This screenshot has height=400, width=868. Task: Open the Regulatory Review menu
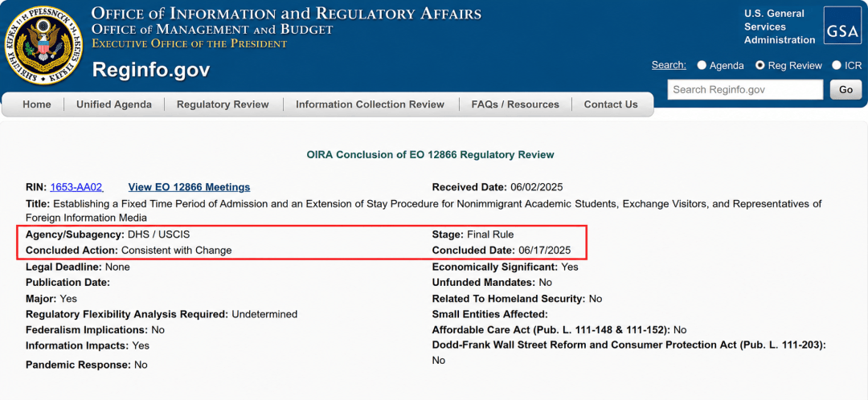223,104
